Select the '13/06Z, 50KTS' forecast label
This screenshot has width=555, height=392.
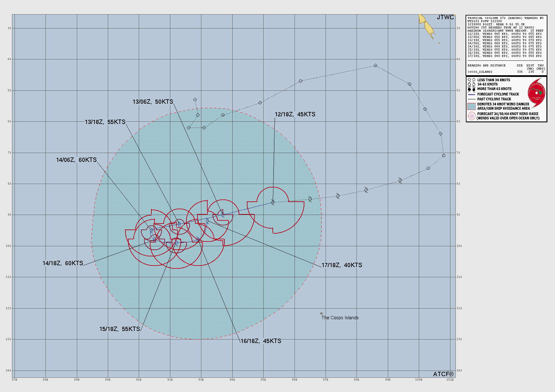[x=153, y=102]
